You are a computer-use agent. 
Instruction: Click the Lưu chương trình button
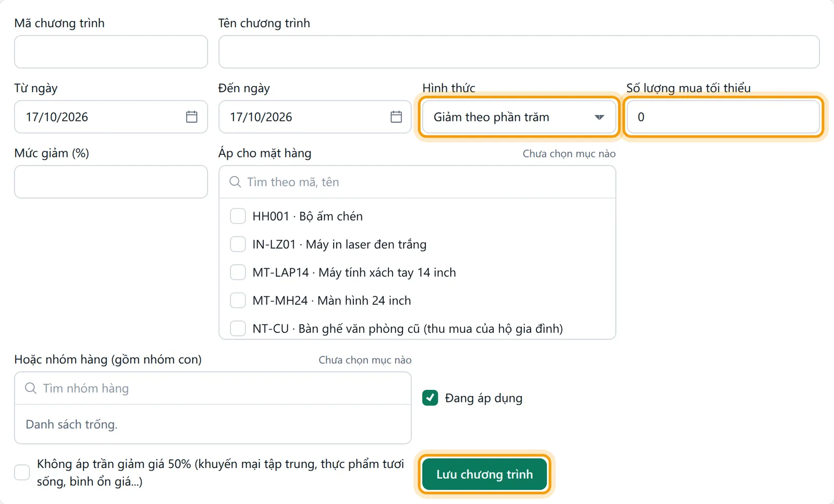[485, 474]
